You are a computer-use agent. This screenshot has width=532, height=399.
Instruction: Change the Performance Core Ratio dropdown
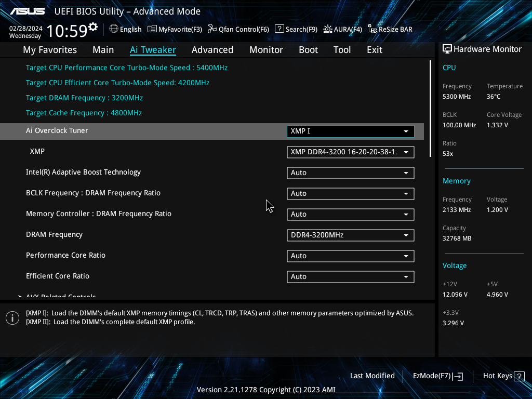[x=350, y=256]
